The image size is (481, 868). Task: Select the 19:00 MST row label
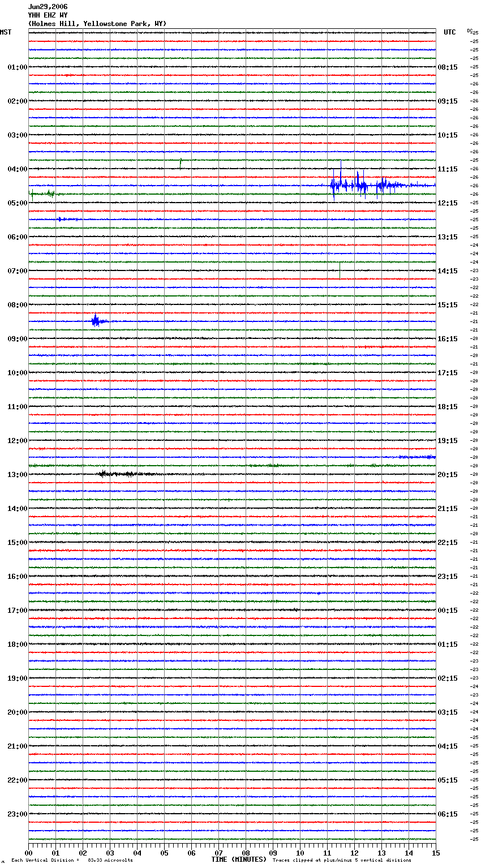point(18,678)
